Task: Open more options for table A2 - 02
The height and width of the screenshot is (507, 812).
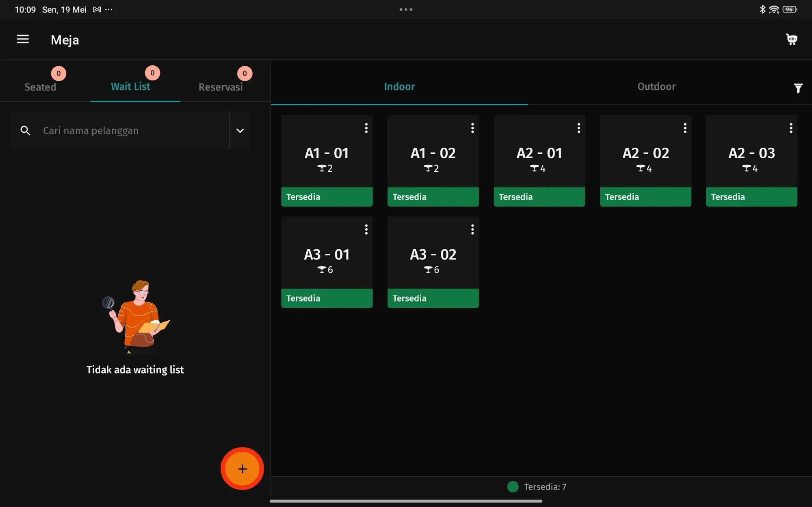Action: [x=685, y=128]
